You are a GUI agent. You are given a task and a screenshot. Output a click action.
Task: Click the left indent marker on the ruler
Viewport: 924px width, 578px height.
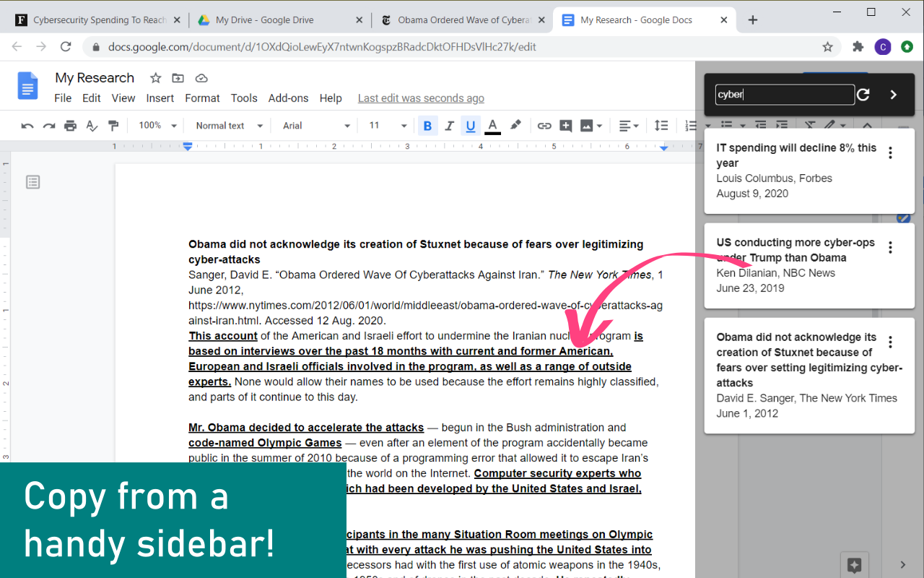pos(188,147)
